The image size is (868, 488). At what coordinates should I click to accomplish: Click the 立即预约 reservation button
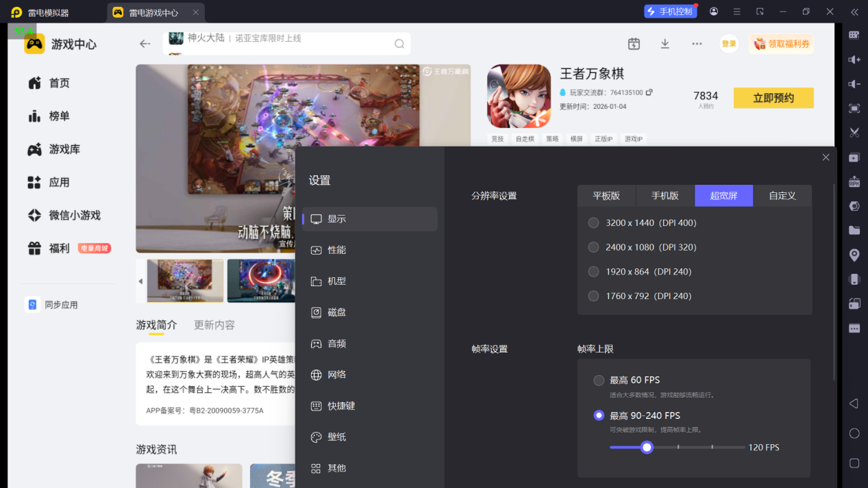[x=773, y=97]
